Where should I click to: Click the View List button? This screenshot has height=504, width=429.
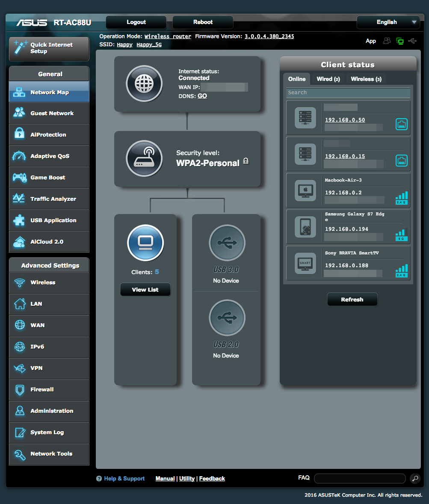pos(145,290)
